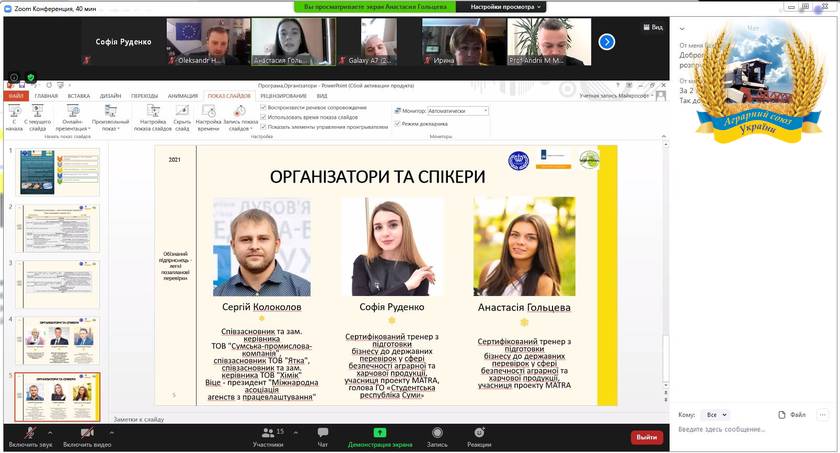The height and width of the screenshot is (453, 840).
Task: Open the Запись показа слайдов dropdown
Action: click(x=240, y=118)
